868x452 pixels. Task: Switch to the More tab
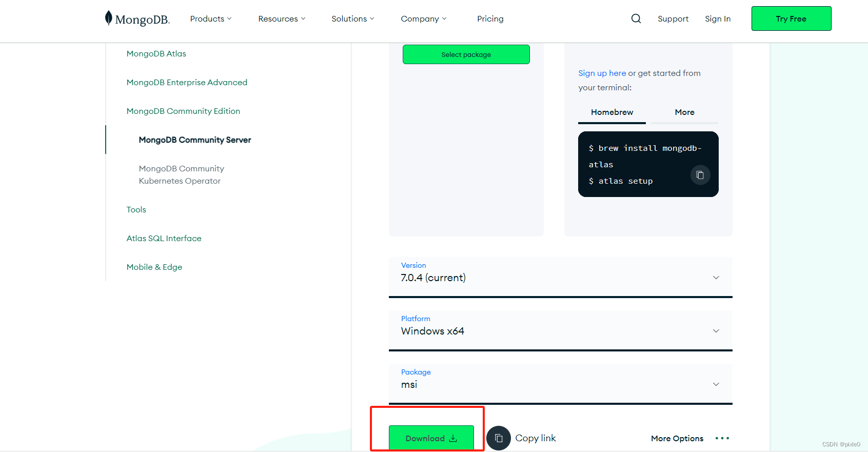(685, 112)
